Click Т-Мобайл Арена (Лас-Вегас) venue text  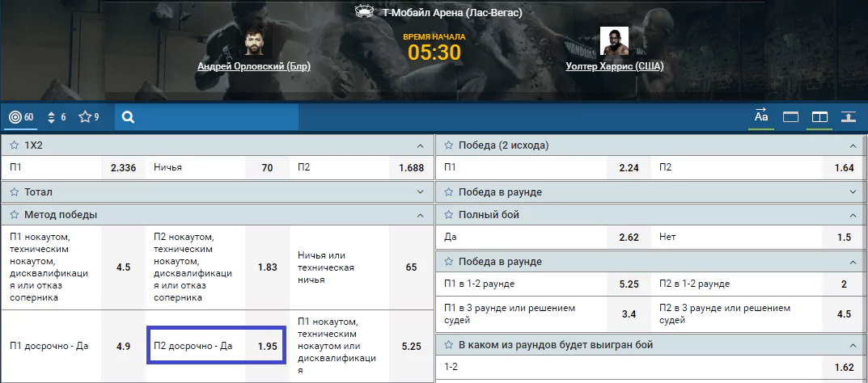point(452,11)
